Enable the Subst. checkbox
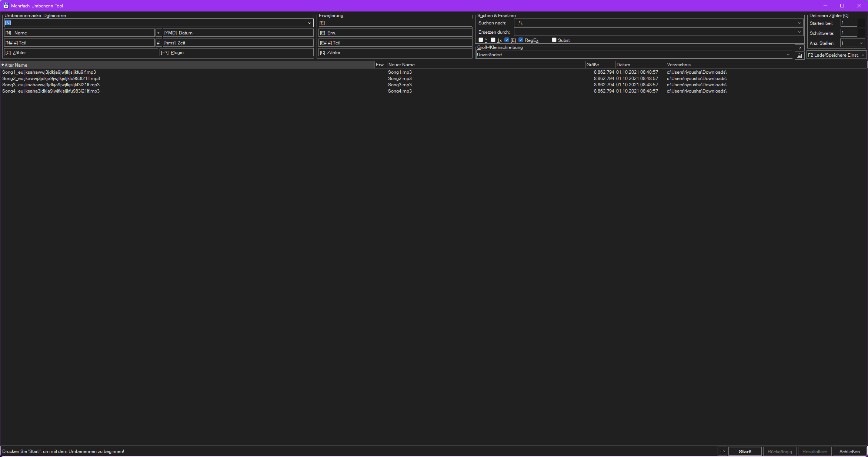This screenshot has height=457, width=868. [x=554, y=40]
